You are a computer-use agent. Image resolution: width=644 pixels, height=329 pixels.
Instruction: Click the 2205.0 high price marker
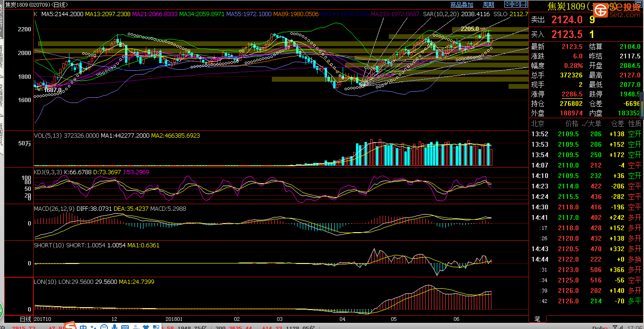[x=469, y=29]
